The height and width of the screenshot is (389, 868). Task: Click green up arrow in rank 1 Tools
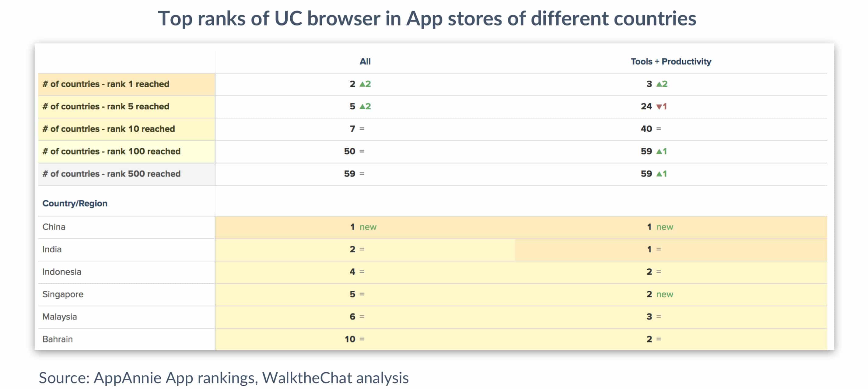pyautogui.click(x=659, y=84)
